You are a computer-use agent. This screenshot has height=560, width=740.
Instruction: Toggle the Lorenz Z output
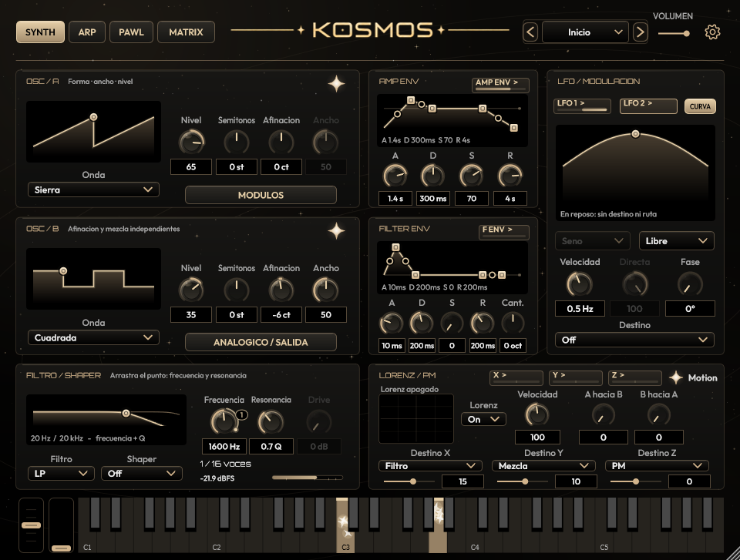pos(634,377)
